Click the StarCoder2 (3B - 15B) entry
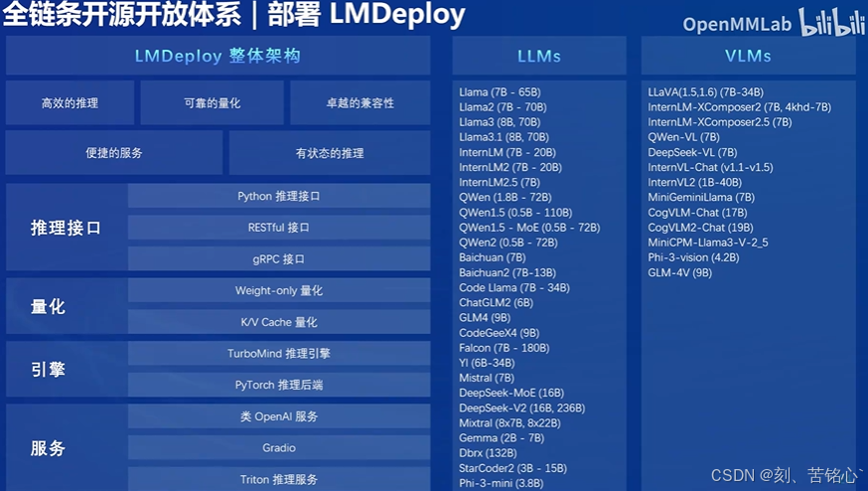This screenshot has height=491, width=868. [x=513, y=468]
